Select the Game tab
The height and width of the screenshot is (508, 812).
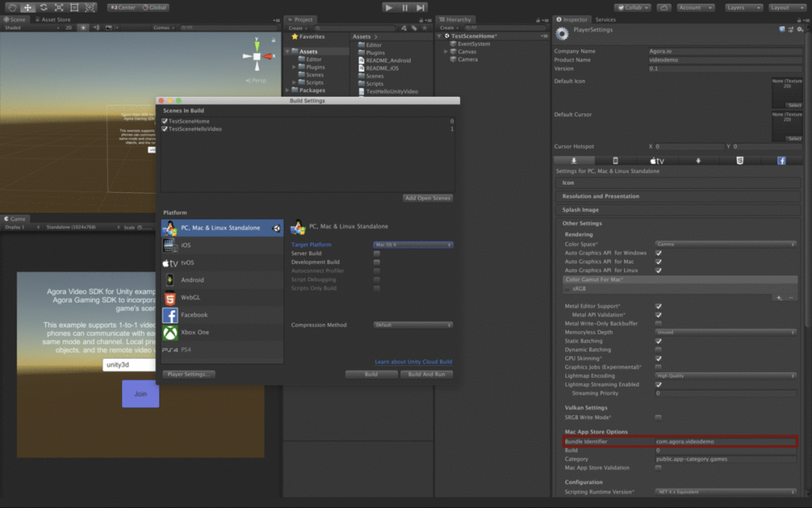tap(15, 219)
